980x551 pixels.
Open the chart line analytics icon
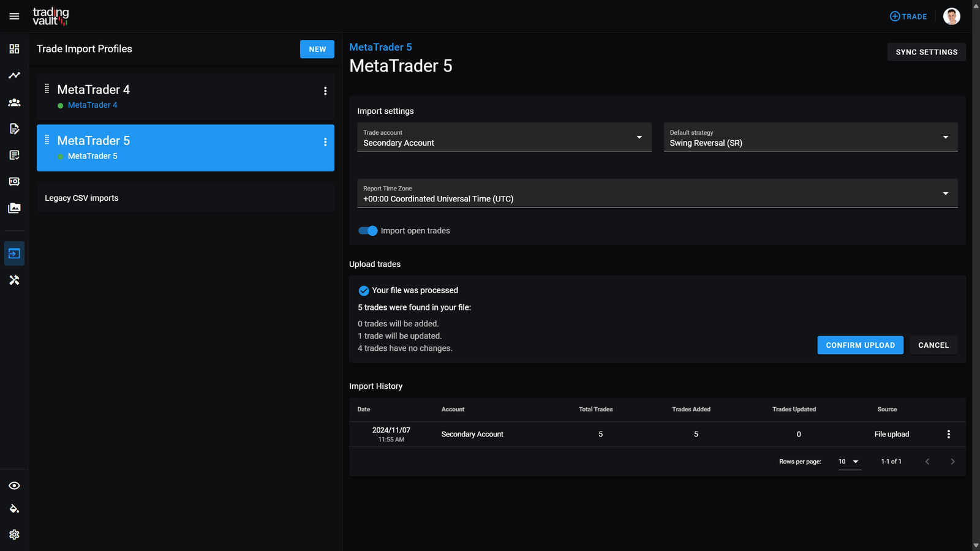[x=14, y=75]
